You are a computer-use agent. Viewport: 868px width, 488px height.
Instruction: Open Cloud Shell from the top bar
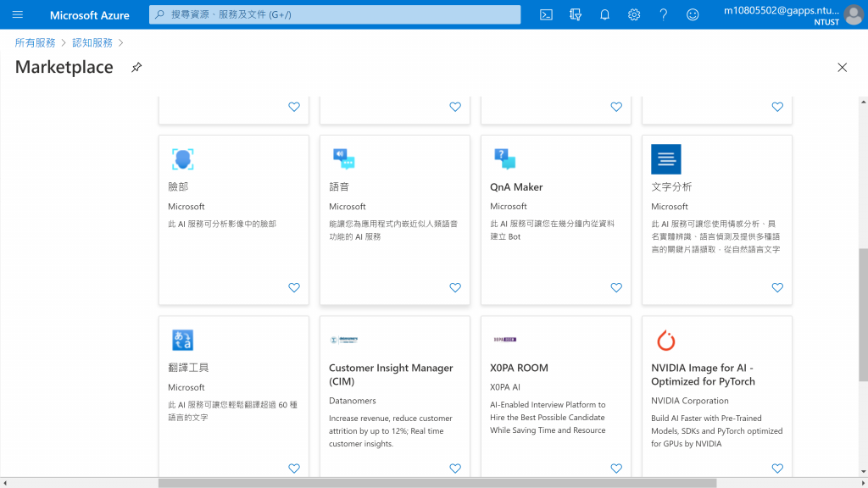546,15
